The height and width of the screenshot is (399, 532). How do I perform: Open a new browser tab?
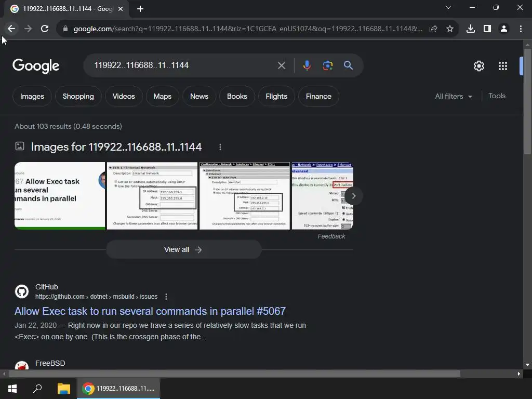coord(140,9)
